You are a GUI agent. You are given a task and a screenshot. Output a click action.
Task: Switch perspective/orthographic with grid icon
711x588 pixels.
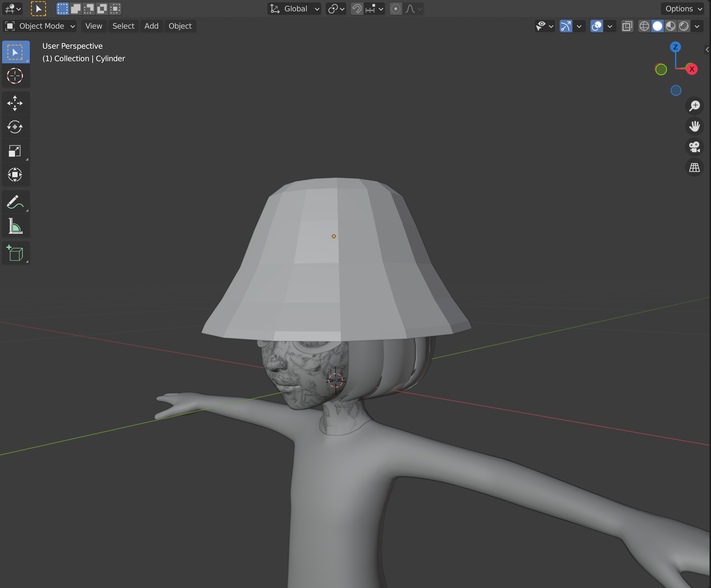[694, 167]
